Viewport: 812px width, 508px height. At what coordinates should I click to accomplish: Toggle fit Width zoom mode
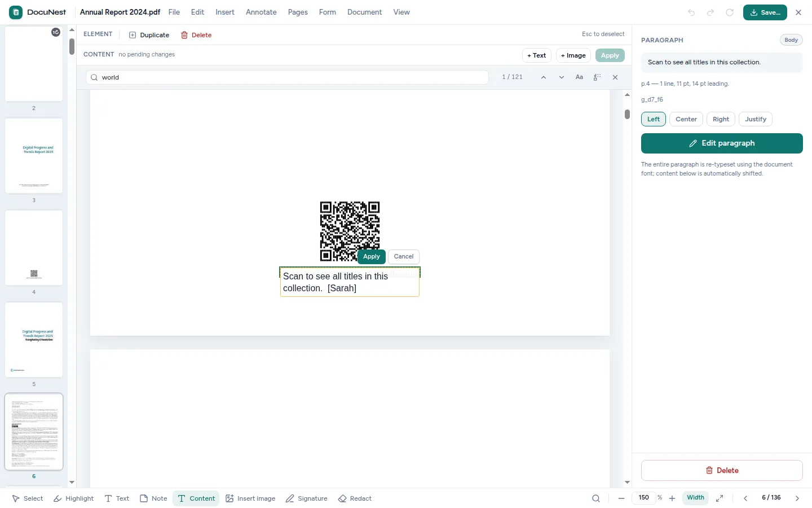click(x=695, y=498)
